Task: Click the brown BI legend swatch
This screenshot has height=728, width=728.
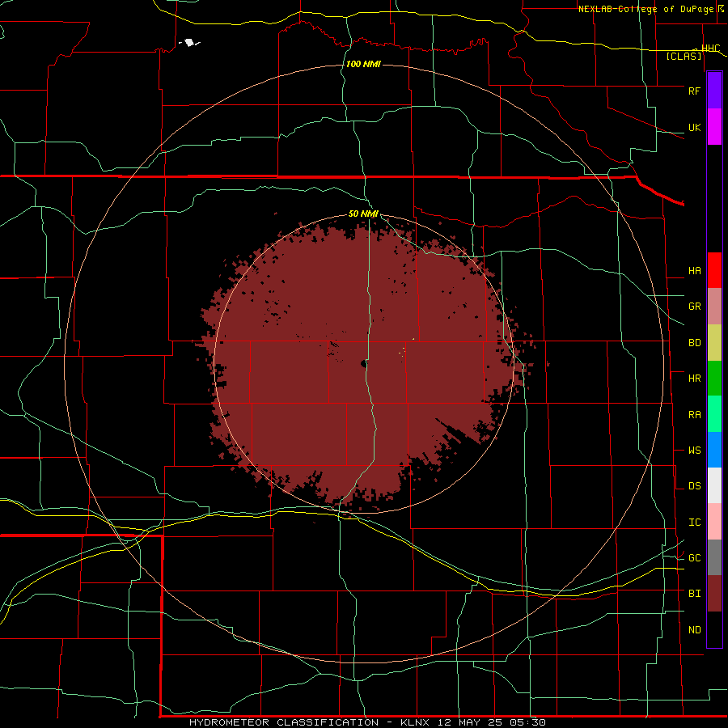Action: coord(714,594)
